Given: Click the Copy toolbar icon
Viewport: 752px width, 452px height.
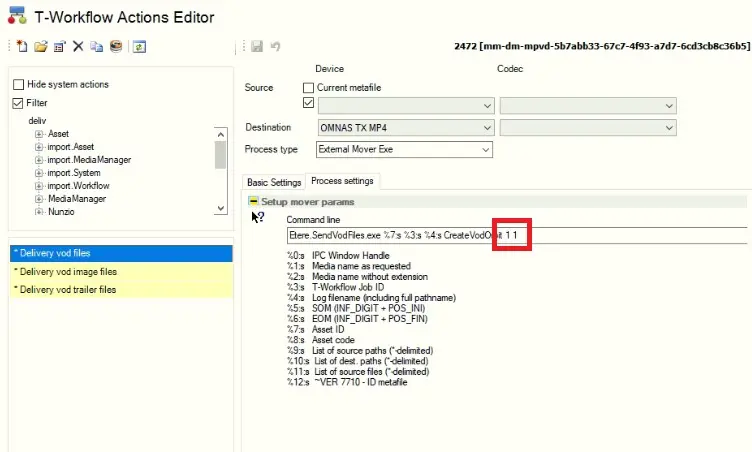Looking at the screenshot, I should point(96,46).
